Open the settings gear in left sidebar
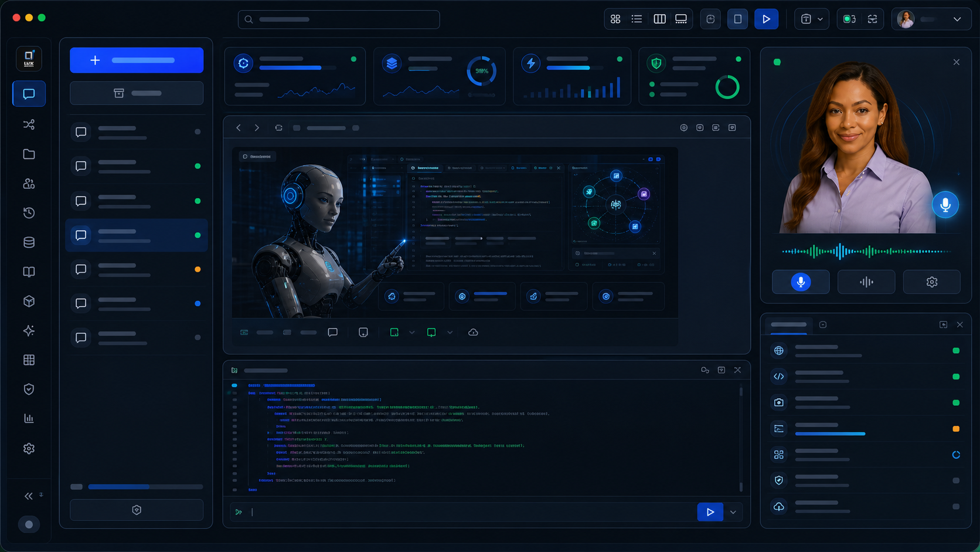The image size is (980, 552). click(29, 449)
